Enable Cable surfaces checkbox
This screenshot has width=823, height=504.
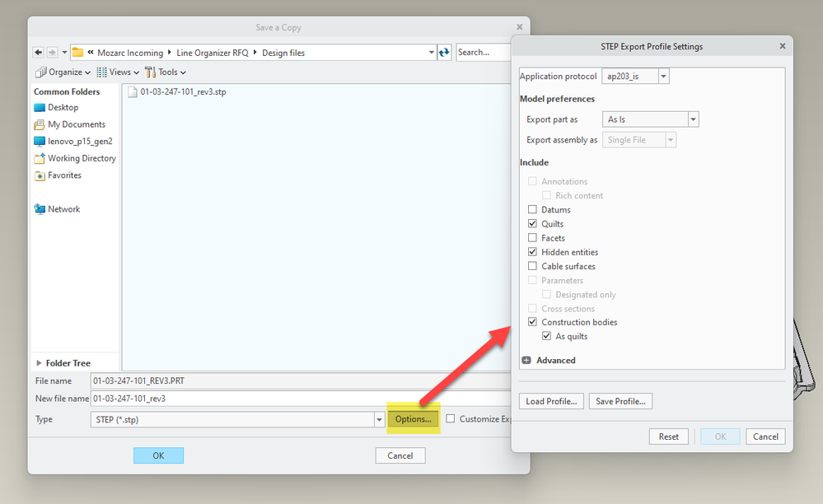(x=532, y=266)
